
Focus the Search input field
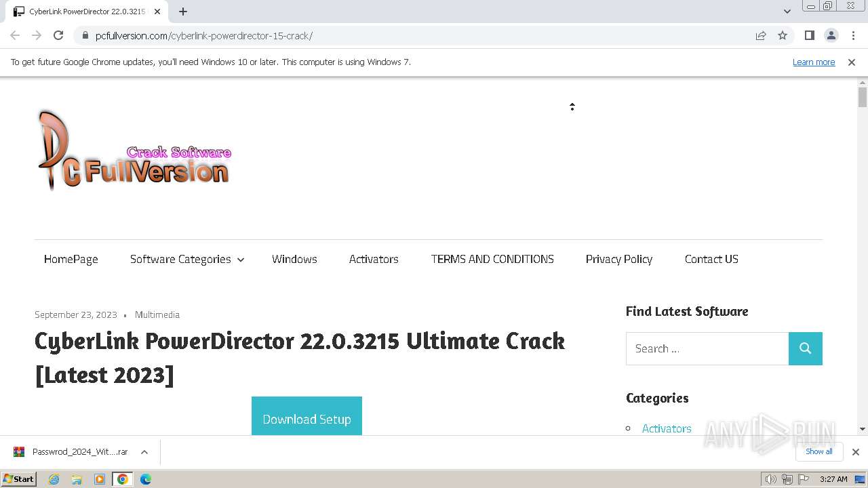(707, 348)
